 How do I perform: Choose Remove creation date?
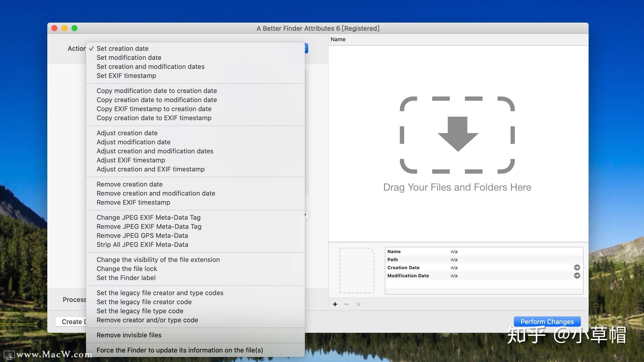(195, 184)
